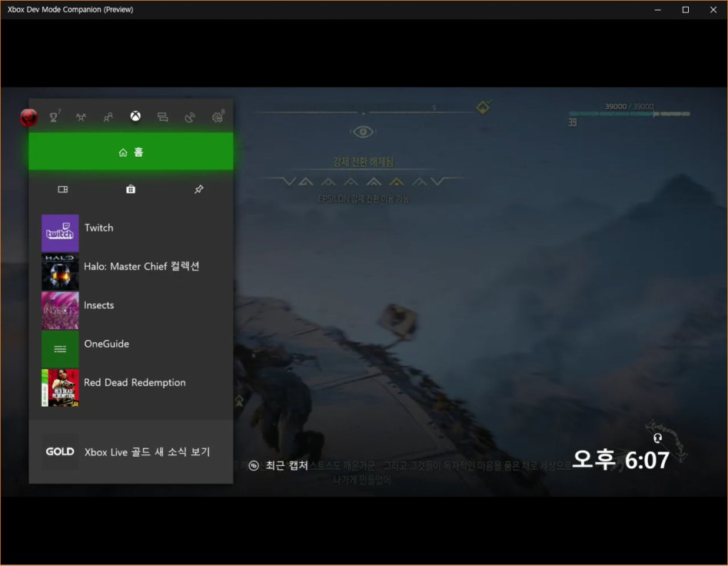Open the Settings gear tab
728x566 pixels.
218,117
